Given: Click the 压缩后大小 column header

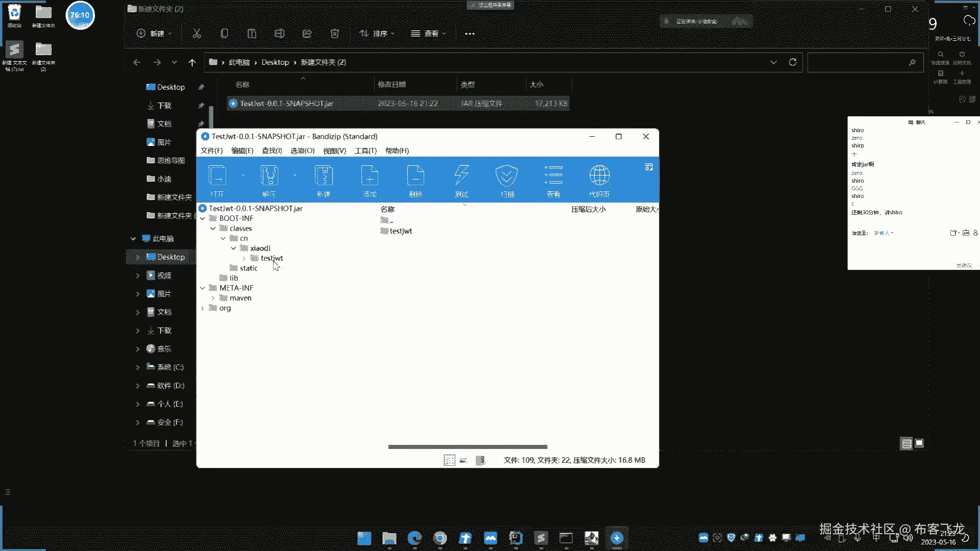Looking at the screenshot, I should tap(588, 209).
